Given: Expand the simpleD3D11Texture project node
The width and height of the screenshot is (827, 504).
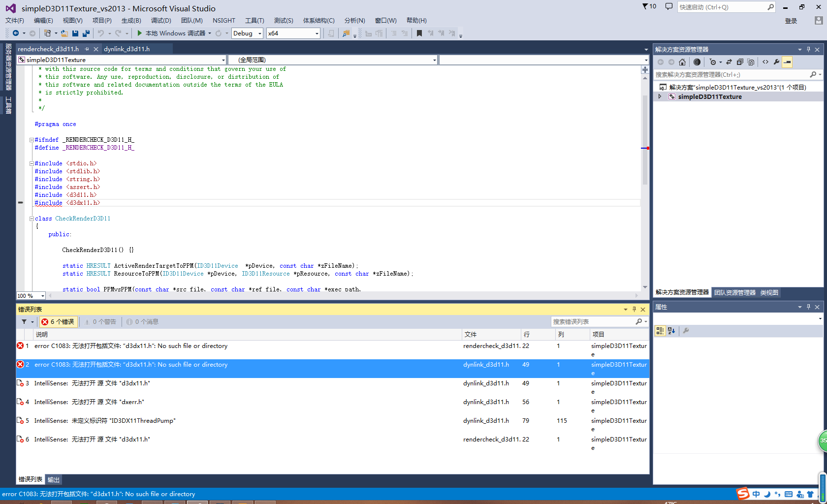Looking at the screenshot, I should (x=660, y=97).
